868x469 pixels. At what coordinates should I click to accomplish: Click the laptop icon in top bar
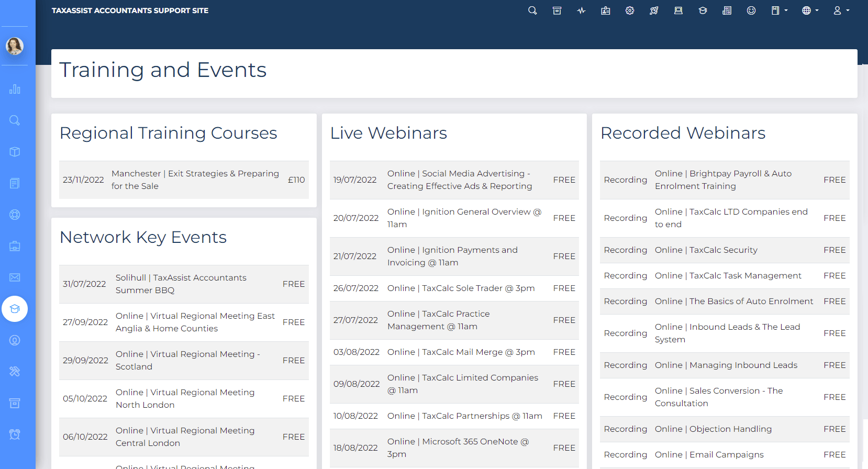pyautogui.click(x=678, y=10)
